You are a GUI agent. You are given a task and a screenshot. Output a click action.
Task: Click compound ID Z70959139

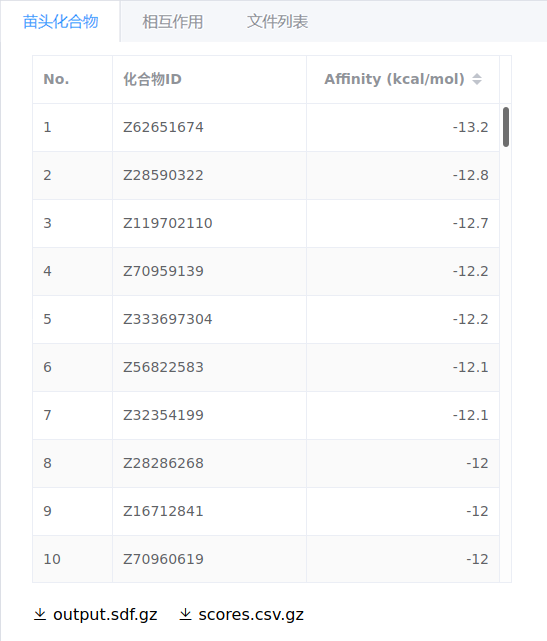click(163, 271)
